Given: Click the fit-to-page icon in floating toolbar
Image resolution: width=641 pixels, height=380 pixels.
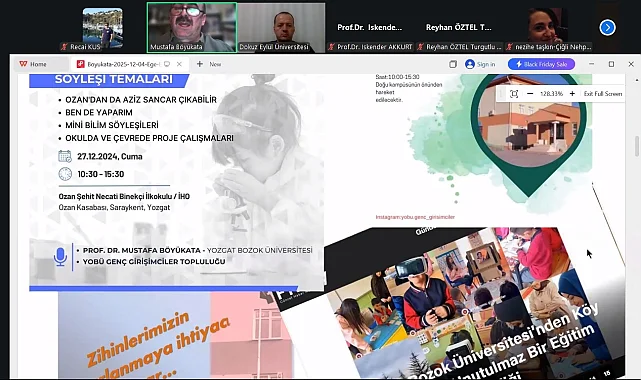Looking at the screenshot, I should coord(514,94).
